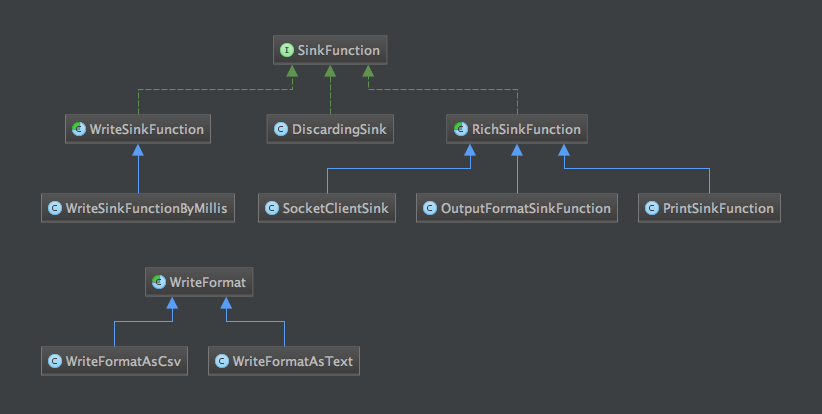Click the SocketClientSink class icon
The height and width of the screenshot is (414, 822).
coord(270,209)
